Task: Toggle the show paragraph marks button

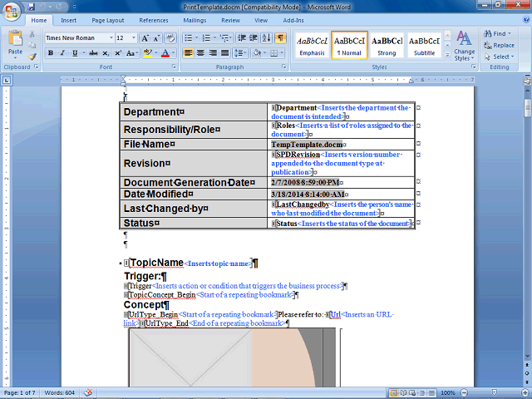Action: (280, 37)
